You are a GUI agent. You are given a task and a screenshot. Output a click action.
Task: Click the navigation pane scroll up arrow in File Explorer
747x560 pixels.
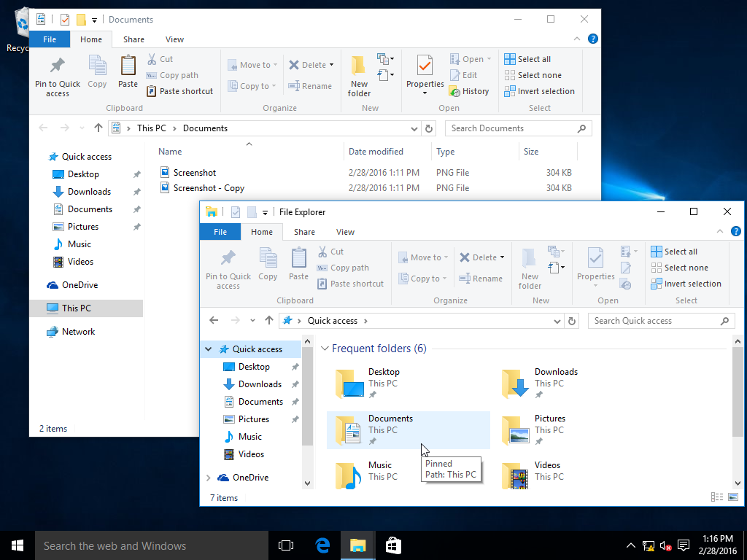point(307,341)
